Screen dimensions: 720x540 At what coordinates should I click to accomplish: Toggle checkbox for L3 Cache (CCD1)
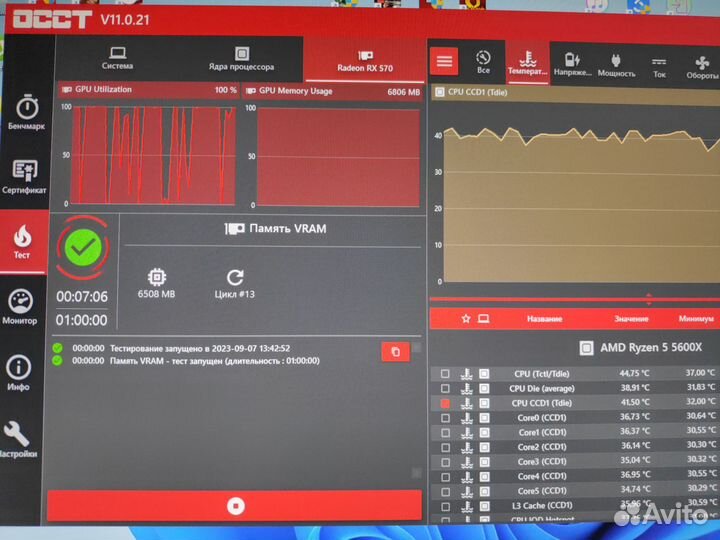pyautogui.click(x=445, y=506)
